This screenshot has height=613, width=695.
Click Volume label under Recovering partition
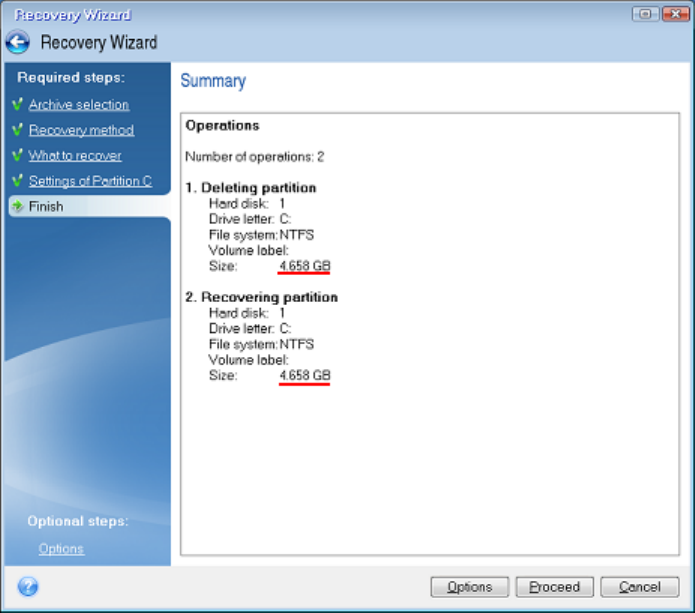249,360
